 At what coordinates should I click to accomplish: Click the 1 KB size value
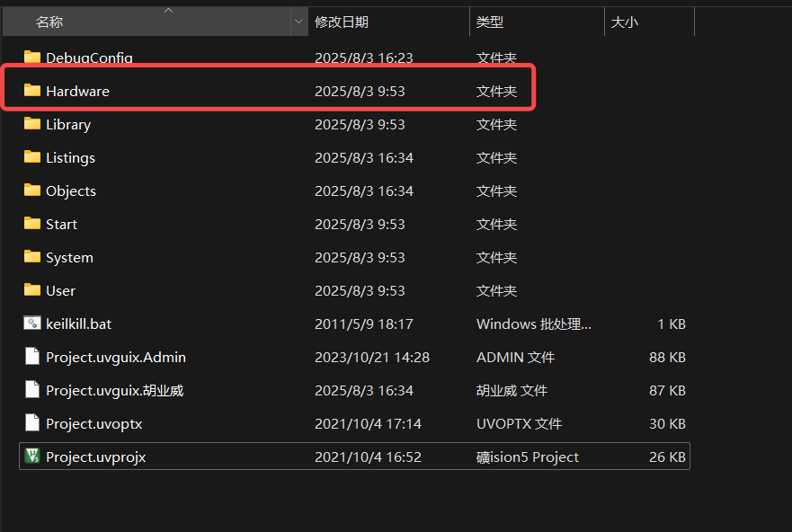[x=672, y=324]
